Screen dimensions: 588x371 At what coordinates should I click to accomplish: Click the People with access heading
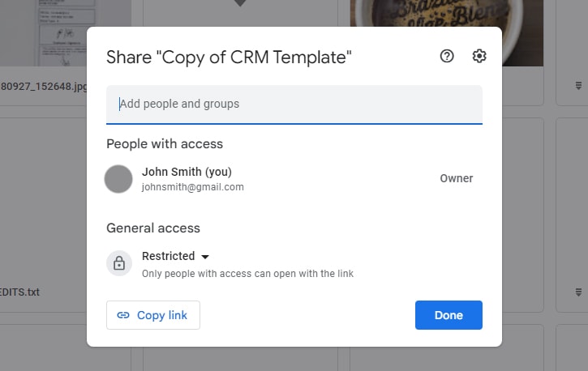point(165,144)
